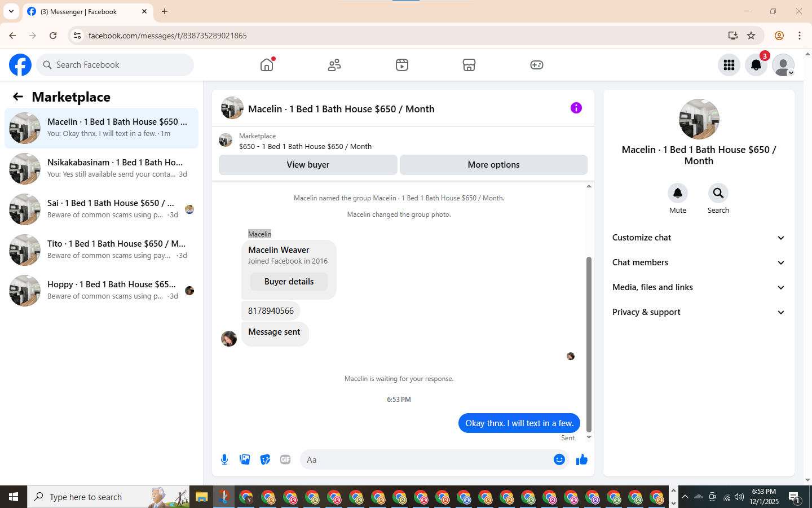The width and height of the screenshot is (812, 508).
Task: Search in conversation using magnifier icon
Action: 718,193
